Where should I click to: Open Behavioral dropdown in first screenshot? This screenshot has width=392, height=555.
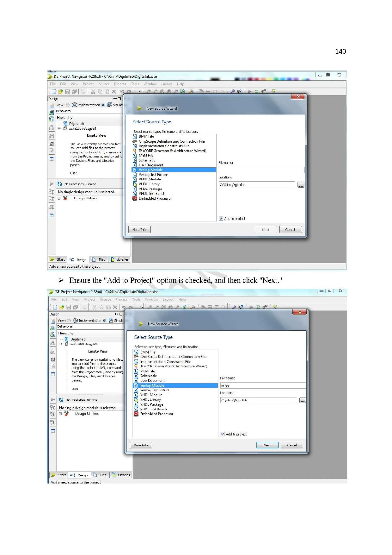(89, 111)
